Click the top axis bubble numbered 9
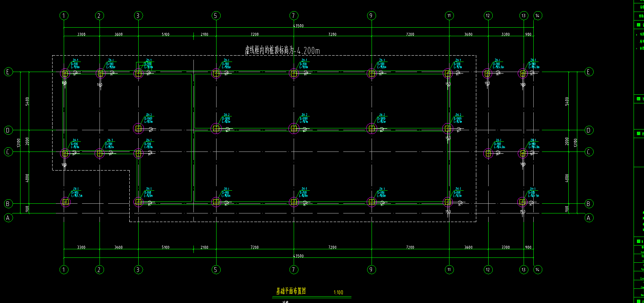 click(371, 16)
